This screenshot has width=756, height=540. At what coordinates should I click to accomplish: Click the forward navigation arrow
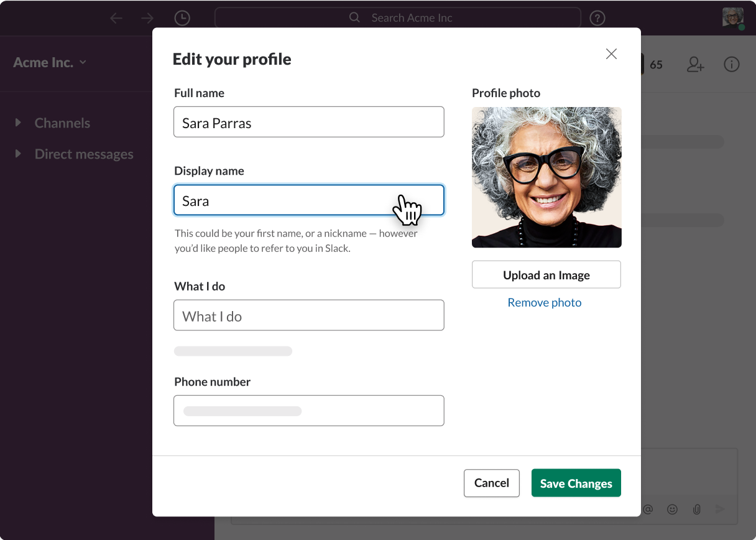[147, 17]
